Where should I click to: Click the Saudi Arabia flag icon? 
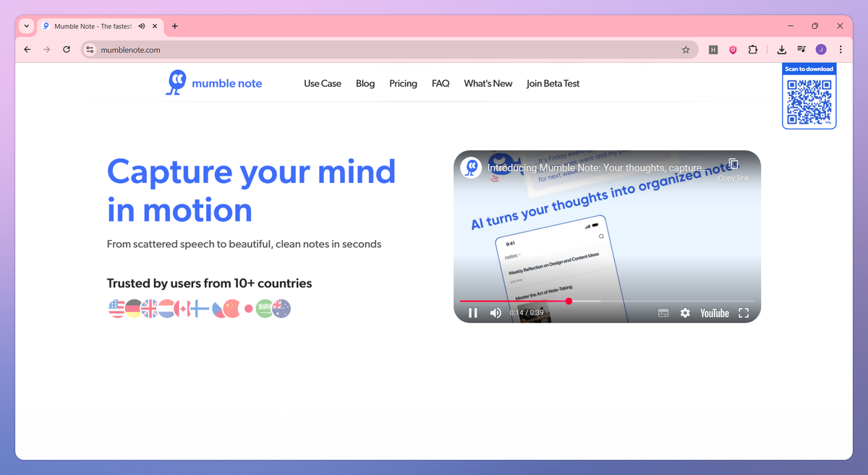(264, 309)
